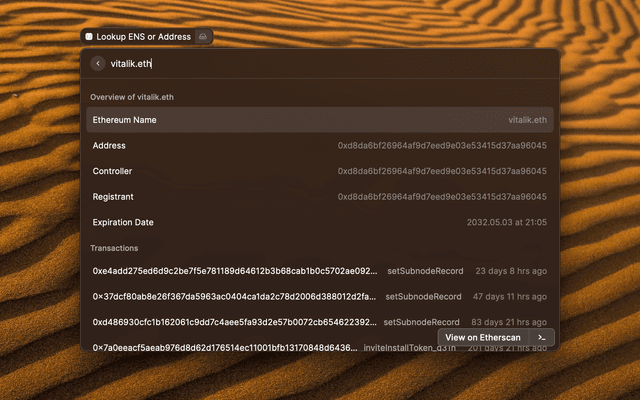Open the actions panel arrow icon
The image size is (640, 400).
point(541,338)
